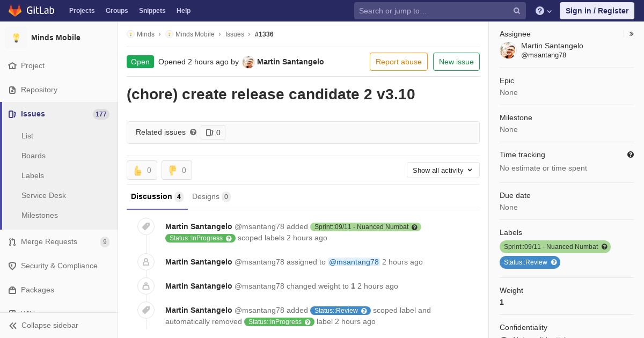Image resolution: width=644 pixels, height=338 pixels.
Task: Click the assignee avatar in right sidebar
Action: pyautogui.click(x=508, y=50)
